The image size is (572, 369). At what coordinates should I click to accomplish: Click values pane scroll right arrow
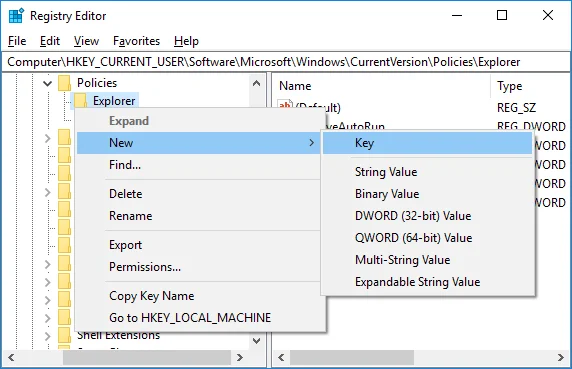click(561, 357)
